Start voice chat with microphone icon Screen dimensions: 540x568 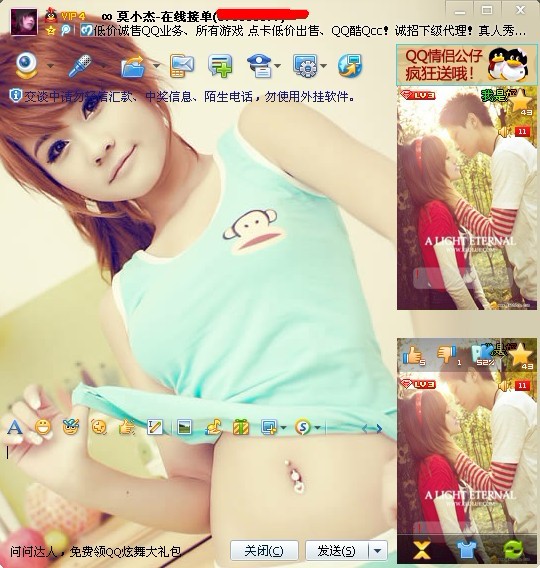pos(80,66)
